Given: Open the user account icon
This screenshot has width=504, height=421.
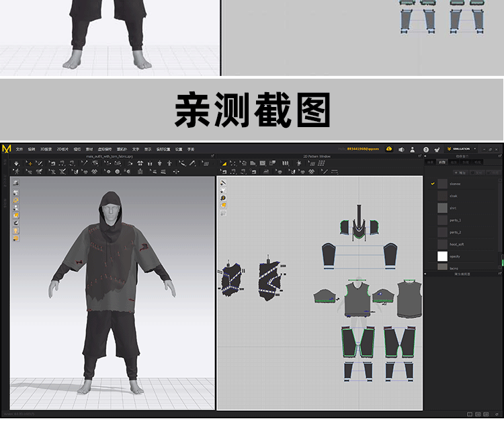Looking at the screenshot, I should [413, 149].
